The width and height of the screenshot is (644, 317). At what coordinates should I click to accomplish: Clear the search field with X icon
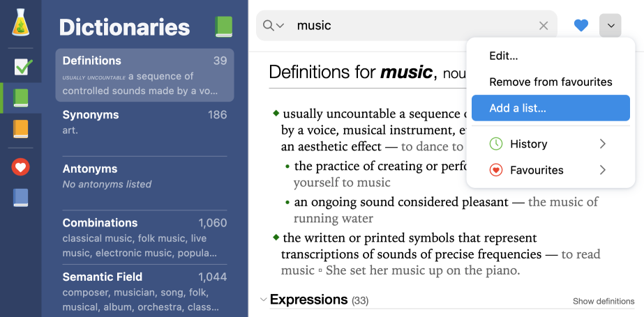coord(544,26)
